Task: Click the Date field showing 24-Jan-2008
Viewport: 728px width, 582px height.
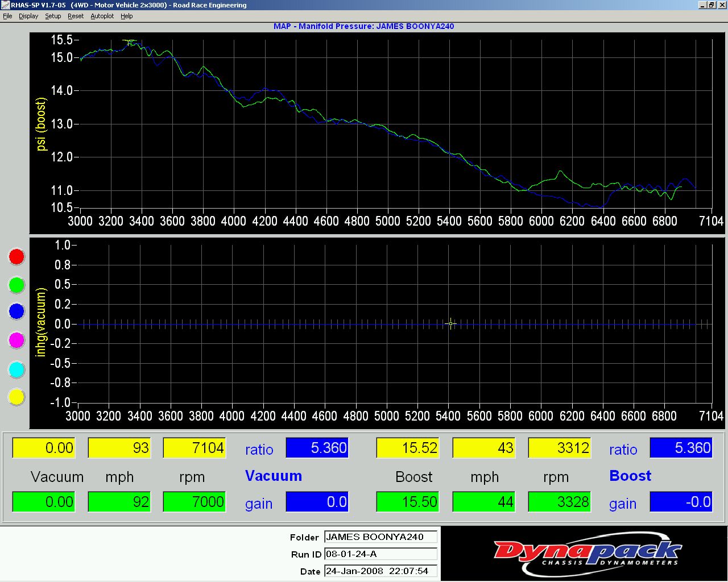Action: pyautogui.click(x=380, y=571)
